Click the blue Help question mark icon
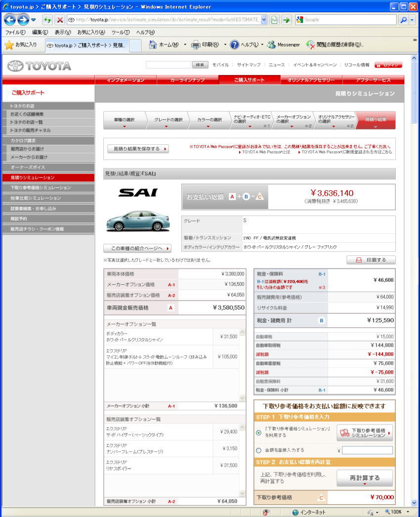The height and width of the screenshot is (517, 420). [x=234, y=44]
